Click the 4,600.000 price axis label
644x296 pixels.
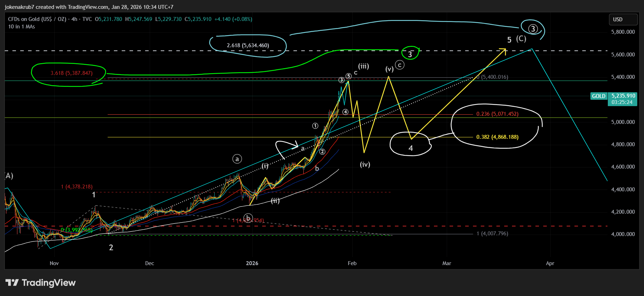[623, 167]
